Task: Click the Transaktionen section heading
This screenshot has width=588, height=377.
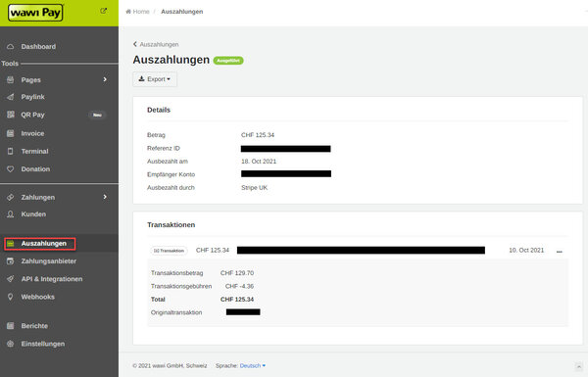Action: click(x=171, y=225)
